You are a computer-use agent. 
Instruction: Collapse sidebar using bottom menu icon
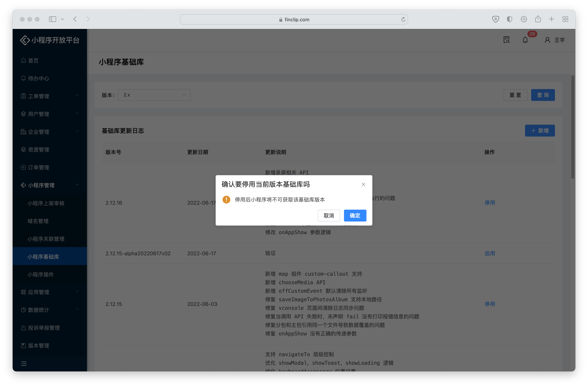click(24, 364)
